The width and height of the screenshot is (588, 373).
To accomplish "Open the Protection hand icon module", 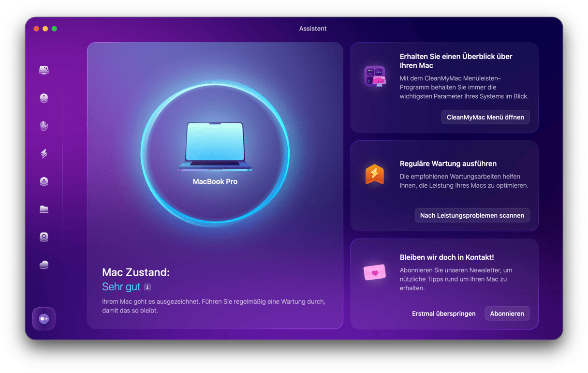I will coord(44,126).
